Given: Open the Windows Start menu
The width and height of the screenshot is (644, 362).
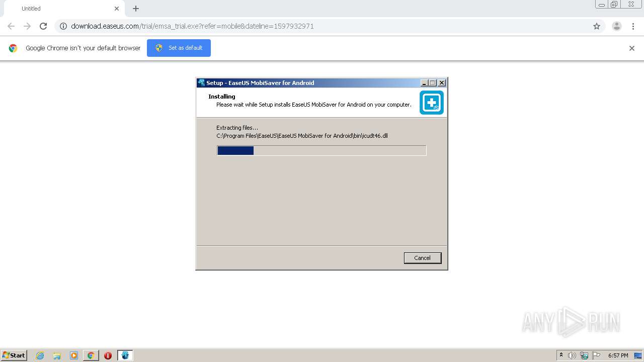Looking at the screenshot, I should click(14, 355).
